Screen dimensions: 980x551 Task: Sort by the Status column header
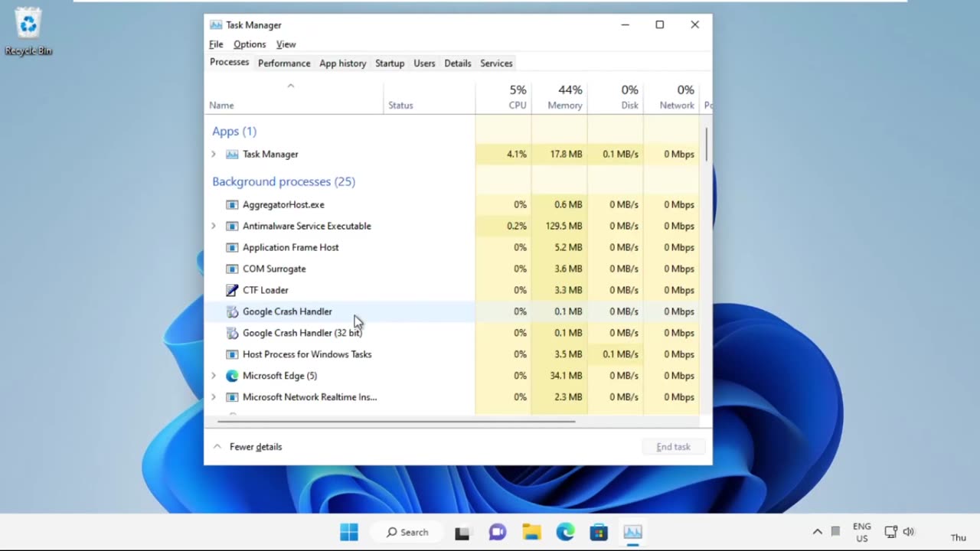(429, 97)
